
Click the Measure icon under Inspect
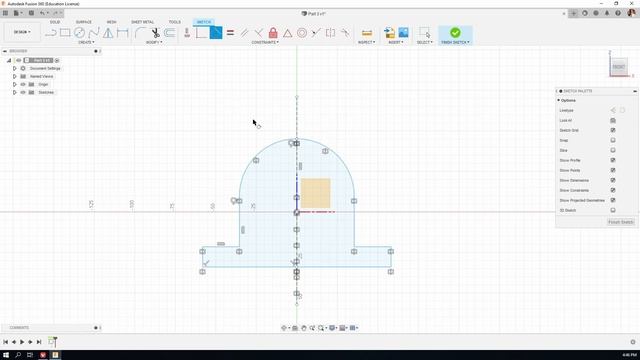367,33
